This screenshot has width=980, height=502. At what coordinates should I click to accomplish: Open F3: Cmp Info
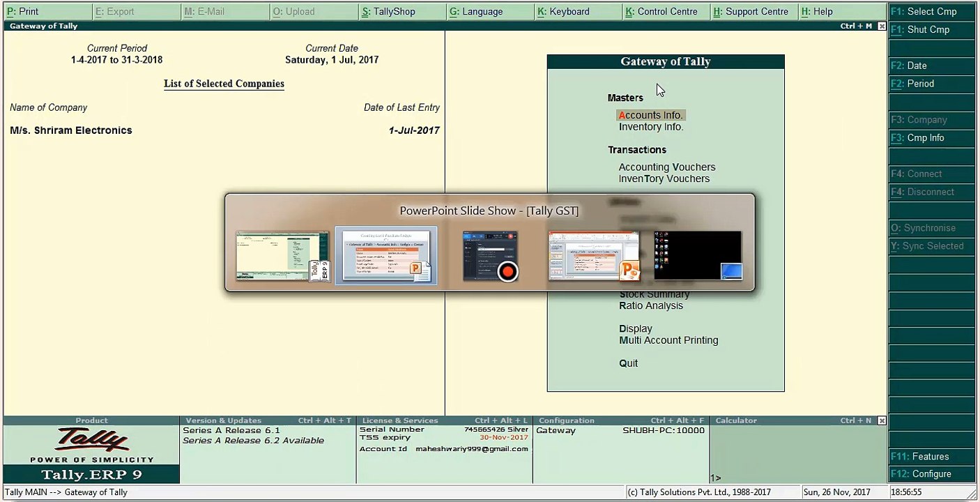click(932, 138)
